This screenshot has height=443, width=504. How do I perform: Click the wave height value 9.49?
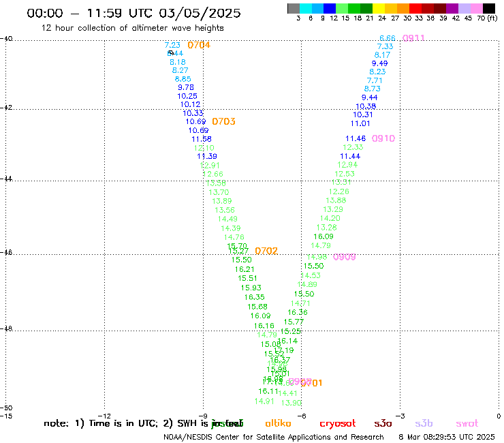coord(379,63)
